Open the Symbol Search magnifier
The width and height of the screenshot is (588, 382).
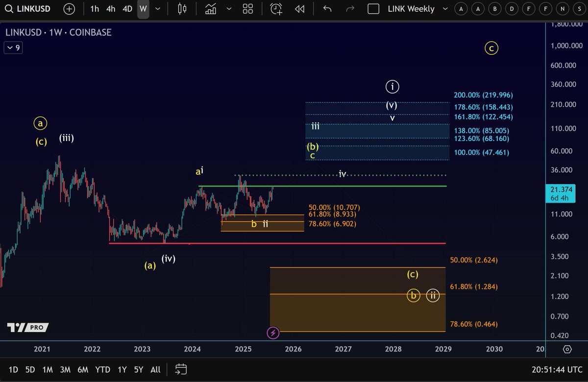(8, 9)
